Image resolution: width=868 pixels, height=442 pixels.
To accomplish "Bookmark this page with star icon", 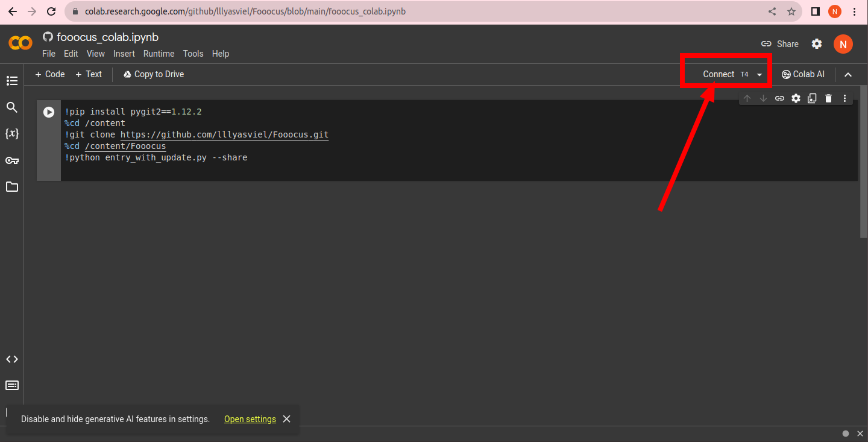I will click(791, 11).
